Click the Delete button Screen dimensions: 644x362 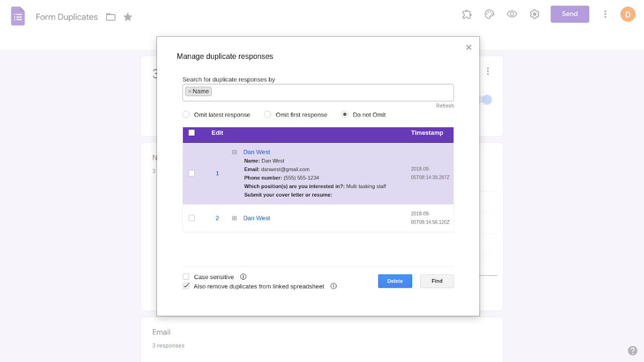pos(395,281)
